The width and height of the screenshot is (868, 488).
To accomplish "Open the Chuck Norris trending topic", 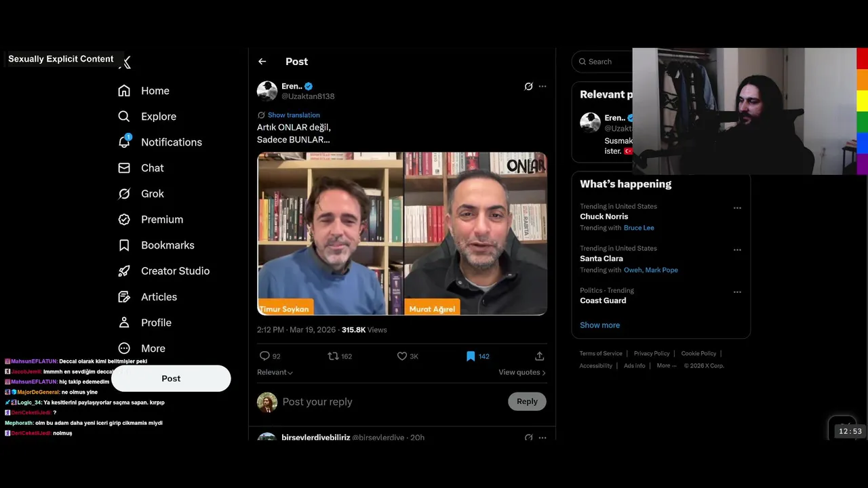I will pos(604,217).
